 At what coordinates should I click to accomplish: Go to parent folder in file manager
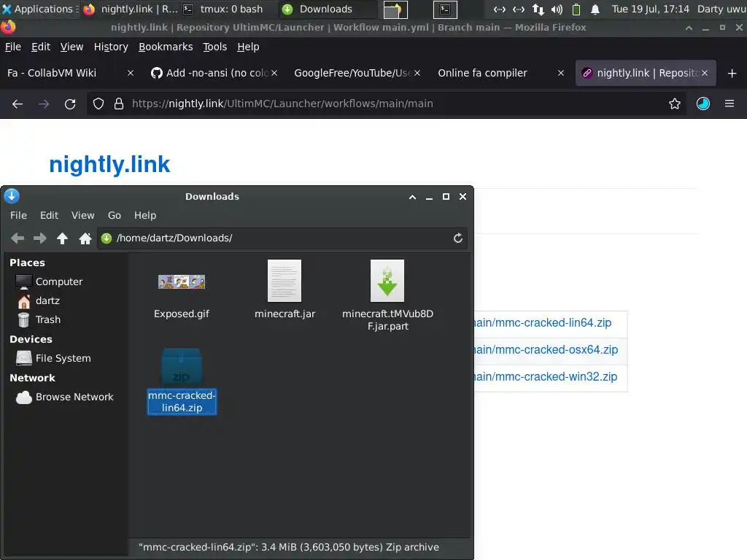[x=63, y=238]
